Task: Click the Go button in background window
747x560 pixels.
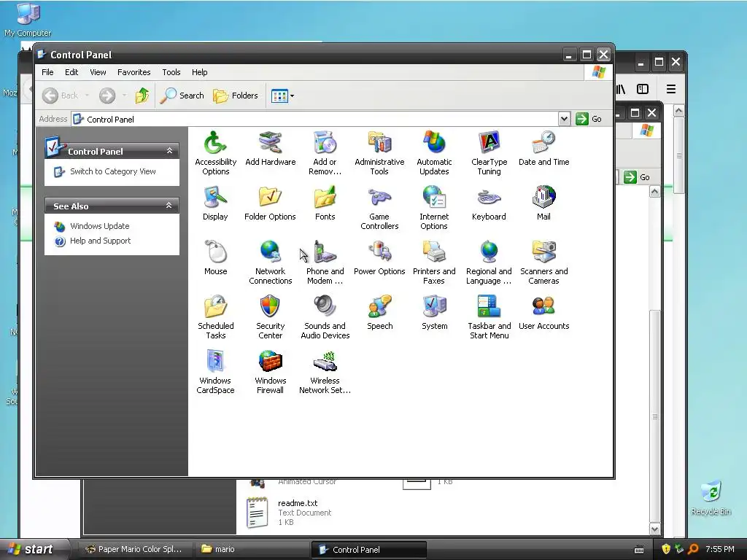Action: [637, 177]
